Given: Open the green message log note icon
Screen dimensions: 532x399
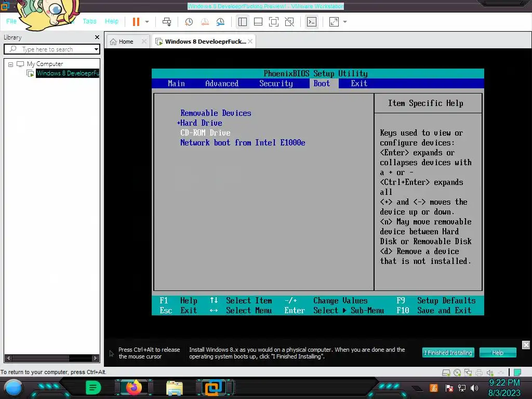Looking at the screenshot, I should (x=517, y=373).
